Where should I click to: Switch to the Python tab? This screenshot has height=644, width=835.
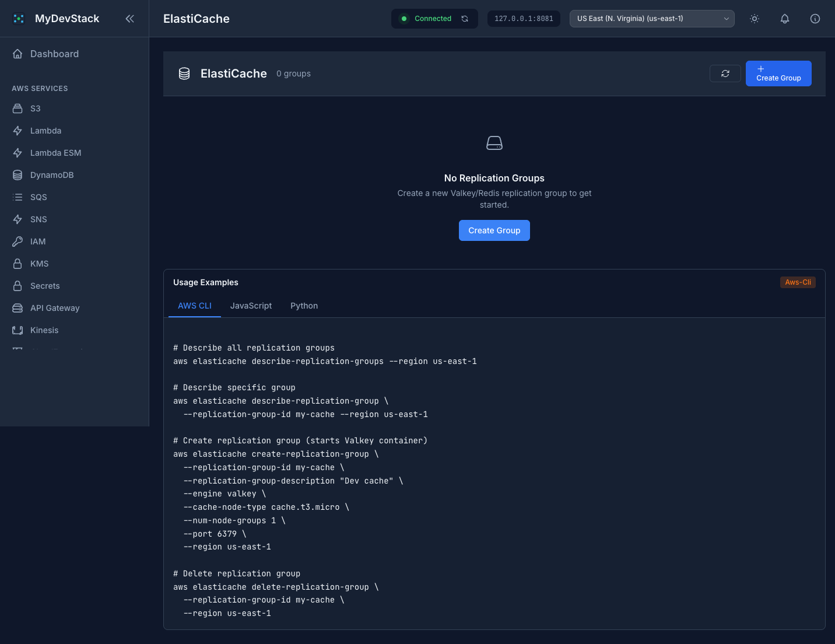click(x=304, y=306)
